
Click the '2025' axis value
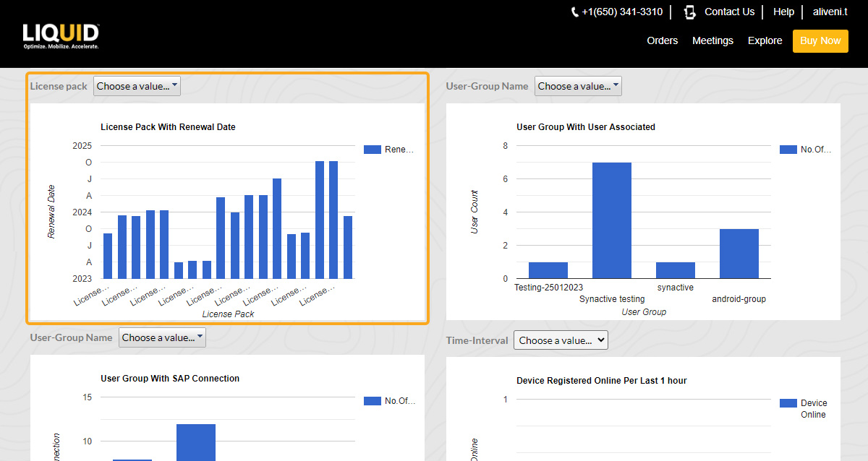pyautogui.click(x=82, y=145)
